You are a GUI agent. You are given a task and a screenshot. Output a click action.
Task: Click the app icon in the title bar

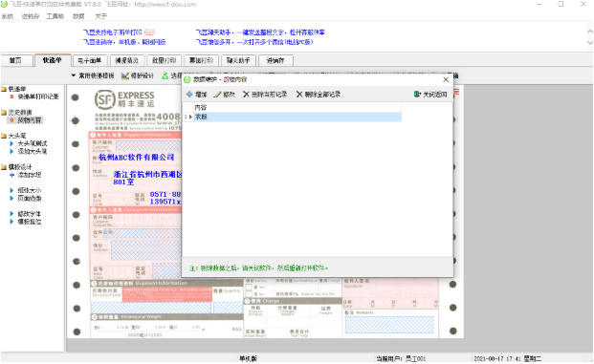[x=4, y=5]
